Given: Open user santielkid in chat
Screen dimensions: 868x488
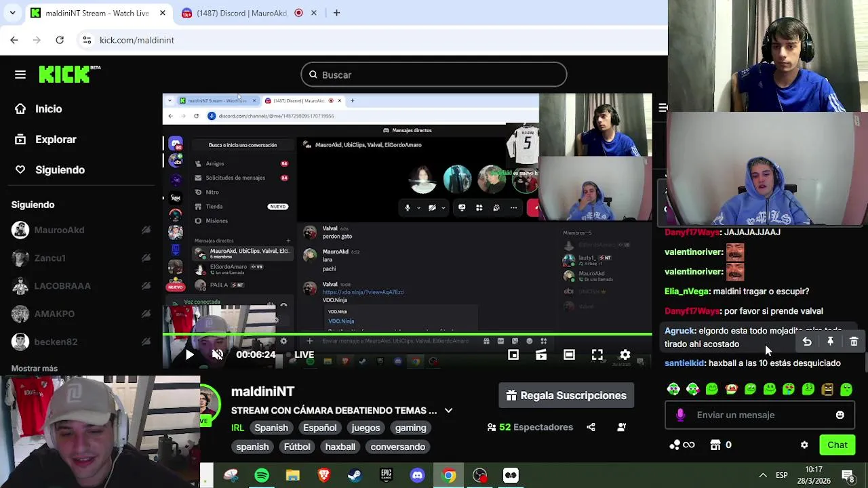Looking at the screenshot, I should coord(684,363).
